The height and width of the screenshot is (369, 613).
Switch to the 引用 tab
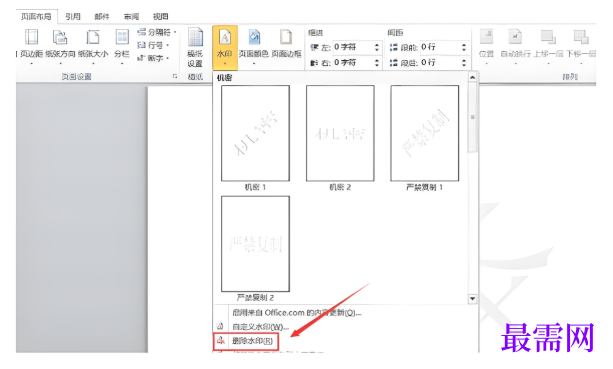coord(73,16)
